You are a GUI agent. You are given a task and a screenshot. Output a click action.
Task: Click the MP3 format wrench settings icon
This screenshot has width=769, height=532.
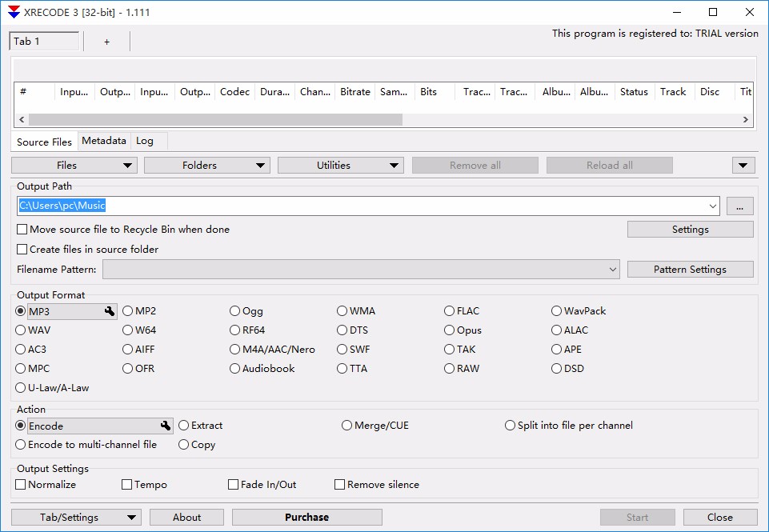tap(110, 311)
